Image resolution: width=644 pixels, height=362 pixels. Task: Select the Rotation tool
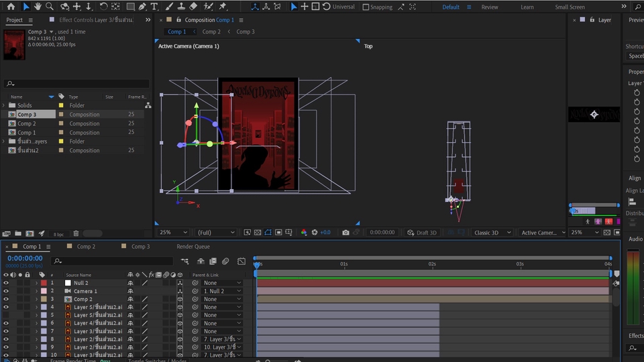click(103, 7)
